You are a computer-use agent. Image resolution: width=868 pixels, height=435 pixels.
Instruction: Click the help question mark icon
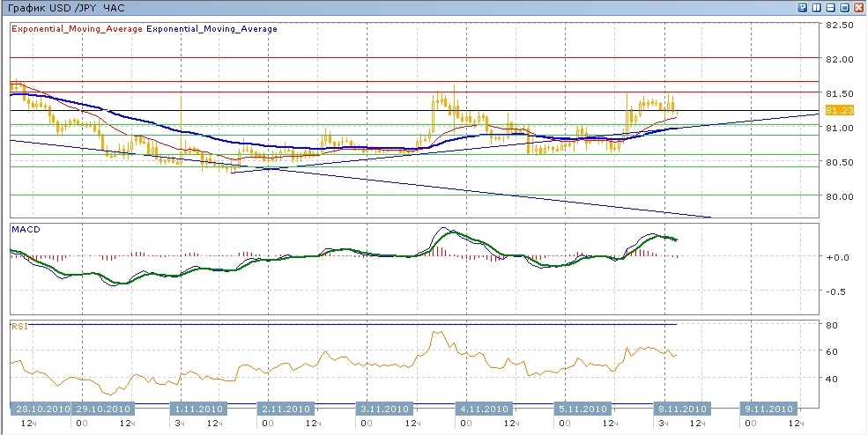click(x=803, y=7)
